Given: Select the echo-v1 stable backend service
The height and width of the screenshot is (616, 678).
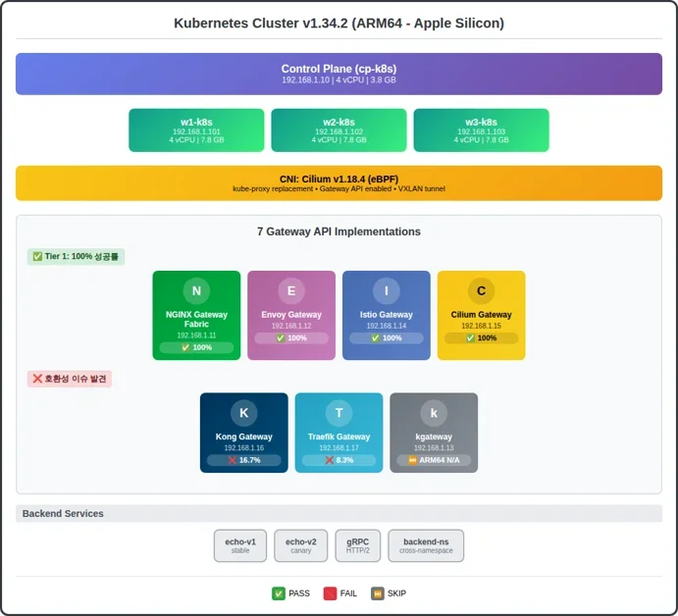Looking at the screenshot, I should pos(240,545).
